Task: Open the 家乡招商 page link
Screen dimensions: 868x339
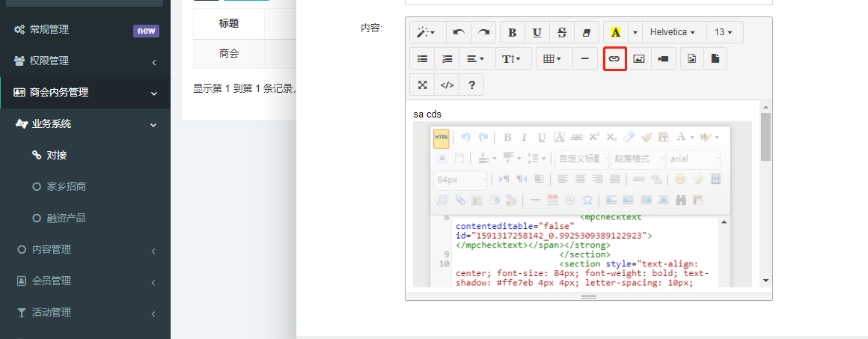Action: tap(66, 186)
